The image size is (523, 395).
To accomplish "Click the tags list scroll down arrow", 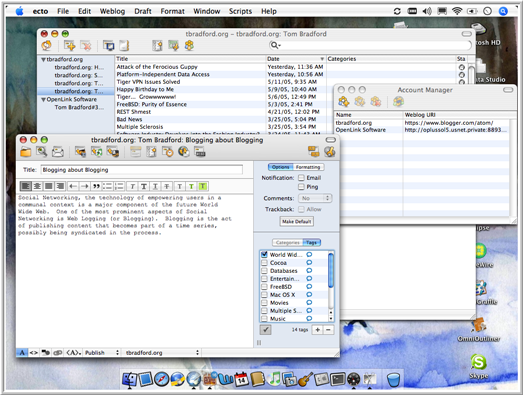I will click(331, 319).
